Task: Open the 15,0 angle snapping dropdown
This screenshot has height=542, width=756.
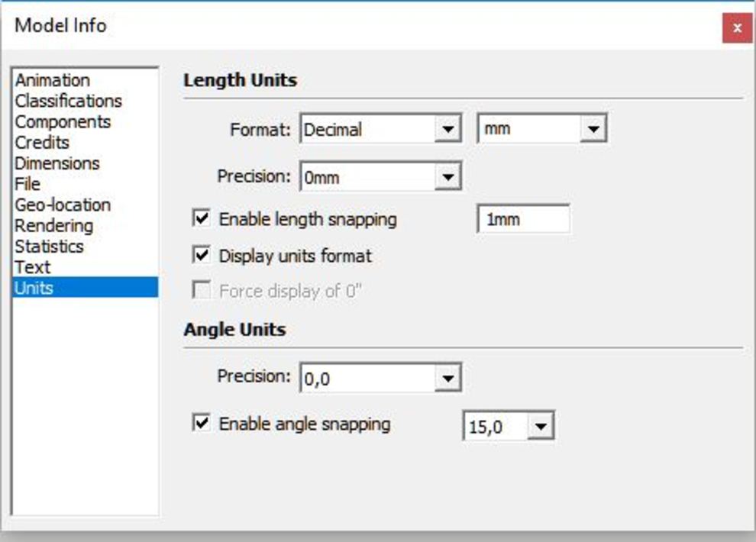Action: pyautogui.click(x=541, y=427)
